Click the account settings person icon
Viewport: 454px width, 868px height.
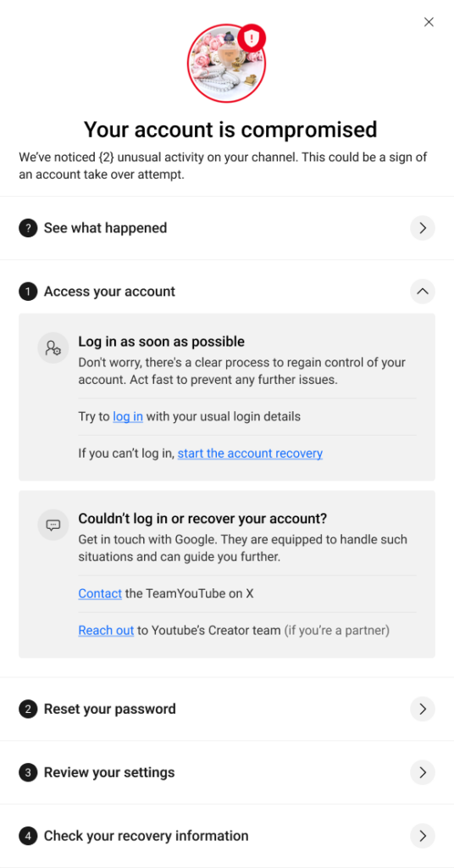coord(53,348)
